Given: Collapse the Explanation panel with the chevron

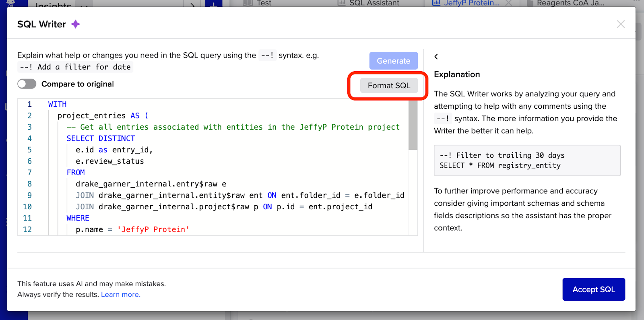Looking at the screenshot, I should tap(436, 57).
